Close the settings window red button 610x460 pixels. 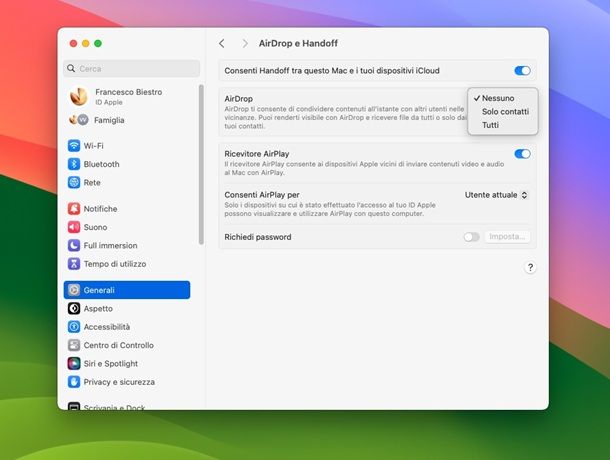[73, 43]
